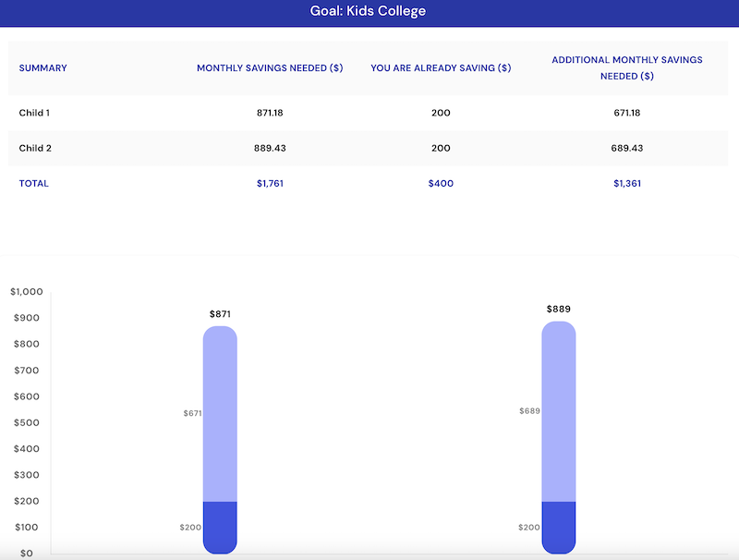The image size is (739, 560).
Task: Select the Child 1 row label
Action: (x=35, y=113)
